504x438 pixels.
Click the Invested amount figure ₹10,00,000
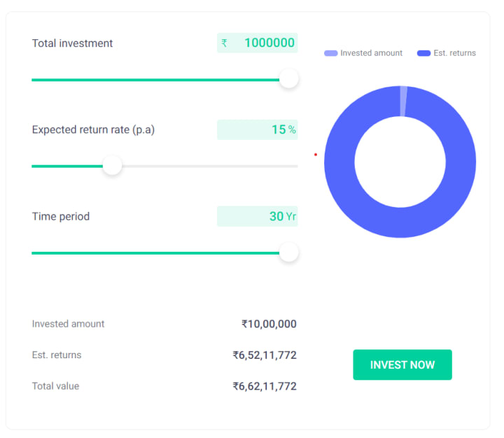click(269, 324)
